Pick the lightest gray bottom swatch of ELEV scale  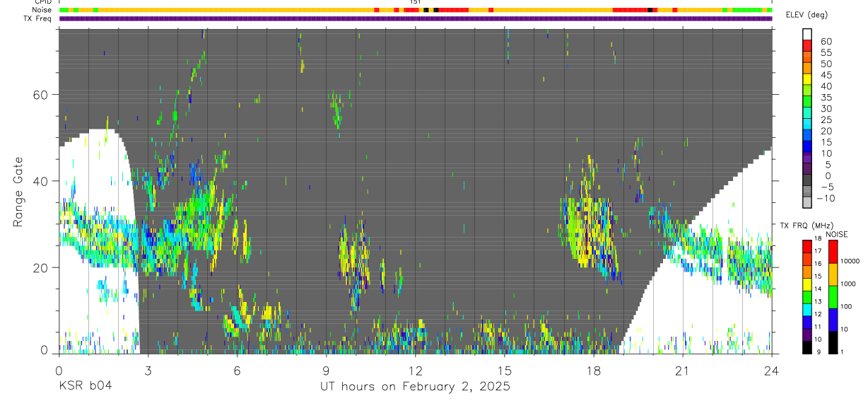pyautogui.click(x=807, y=202)
